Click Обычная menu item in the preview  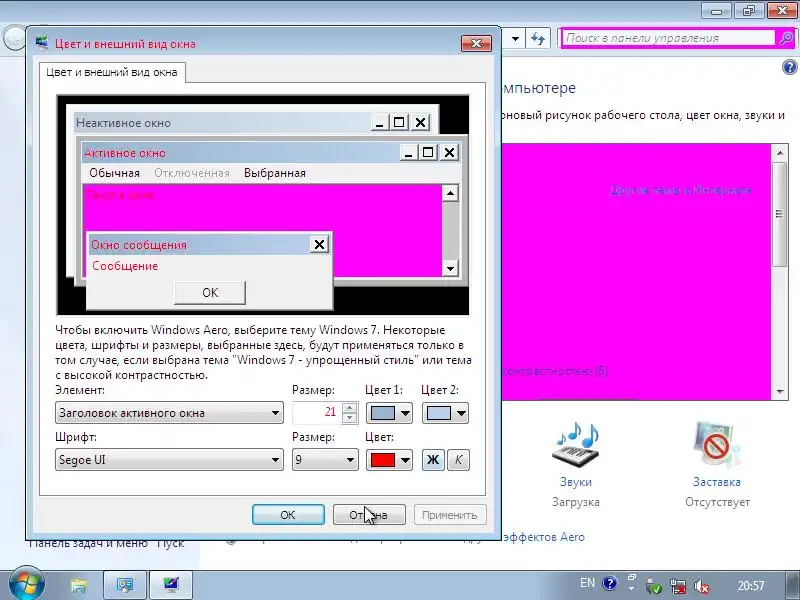[114, 173]
